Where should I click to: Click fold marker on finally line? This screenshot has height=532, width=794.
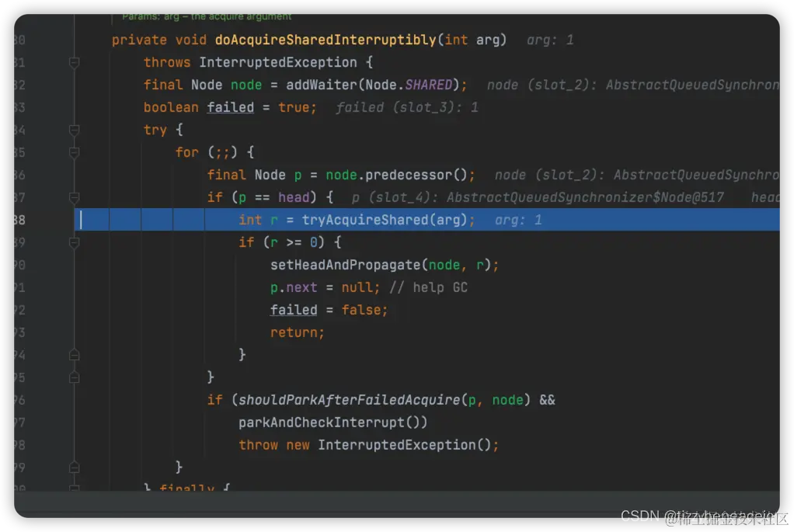74,488
